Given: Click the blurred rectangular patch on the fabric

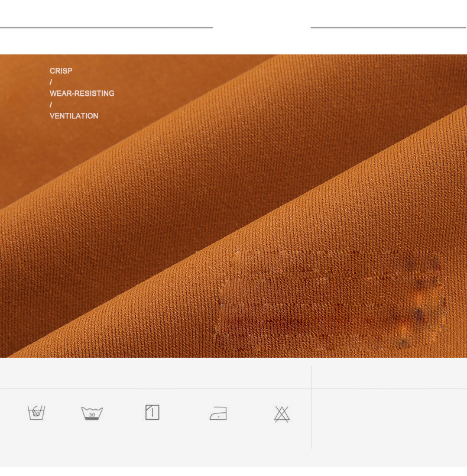Looking at the screenshot, I should click(331, 299).
